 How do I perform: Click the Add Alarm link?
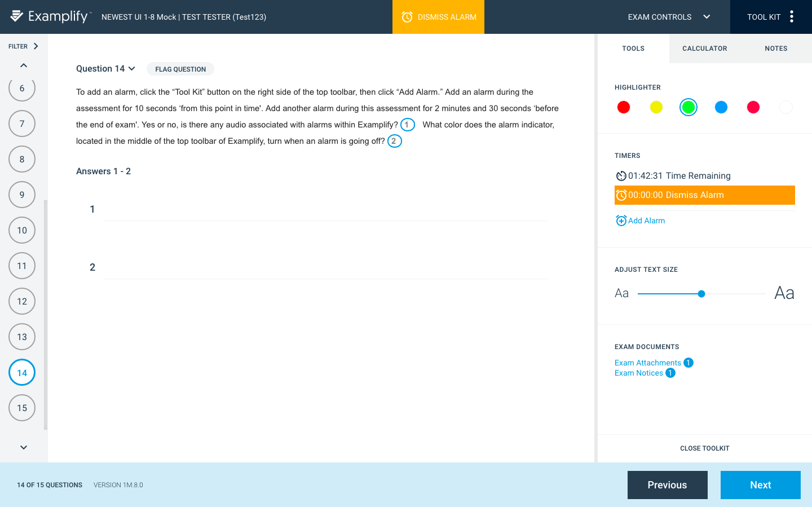[646, 221]
